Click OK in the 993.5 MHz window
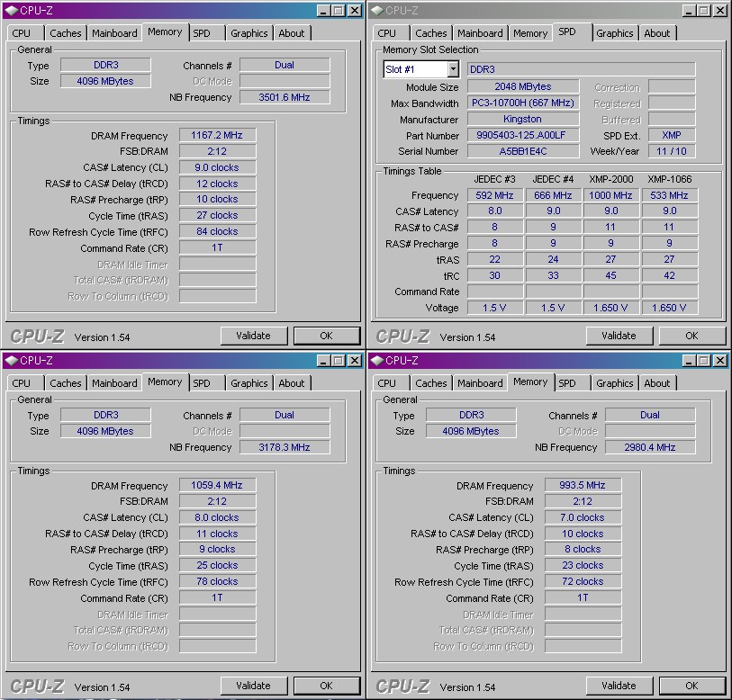 point(691,686)
